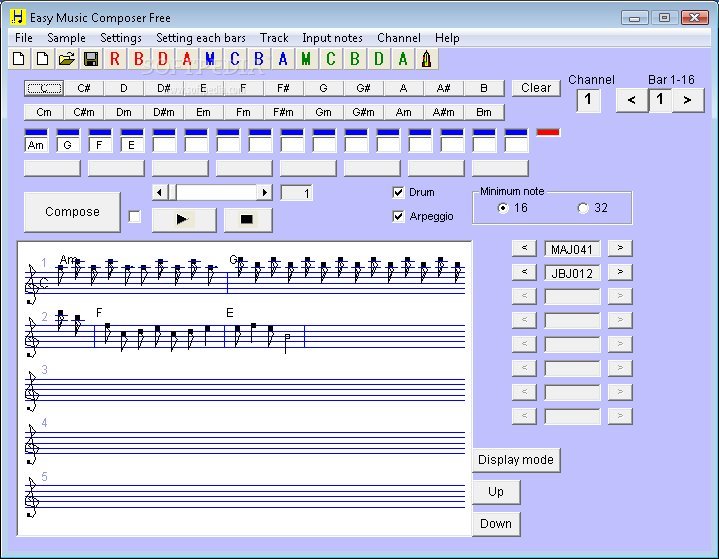
Task: Click the Compose button
Action: point(72,212)
